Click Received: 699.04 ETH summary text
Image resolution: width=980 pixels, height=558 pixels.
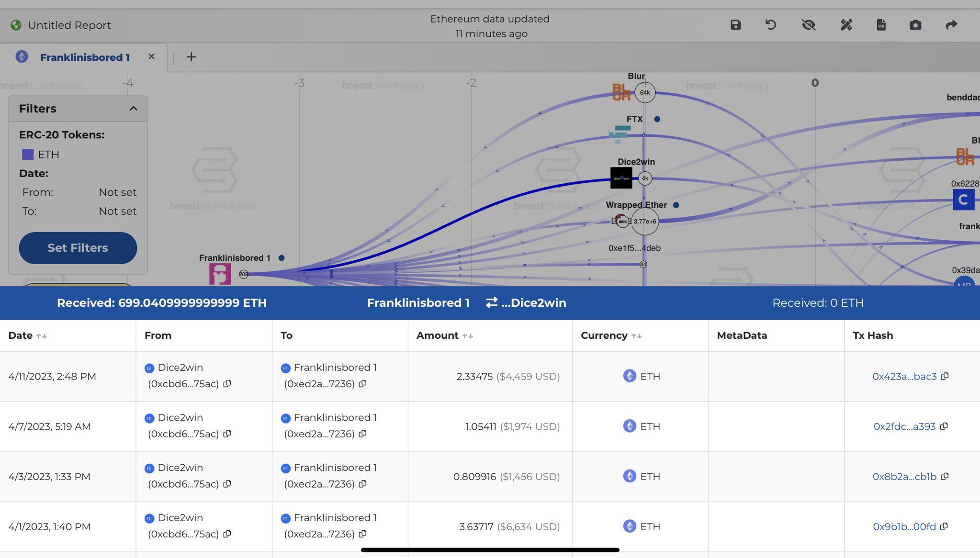[x=161, y=302]
